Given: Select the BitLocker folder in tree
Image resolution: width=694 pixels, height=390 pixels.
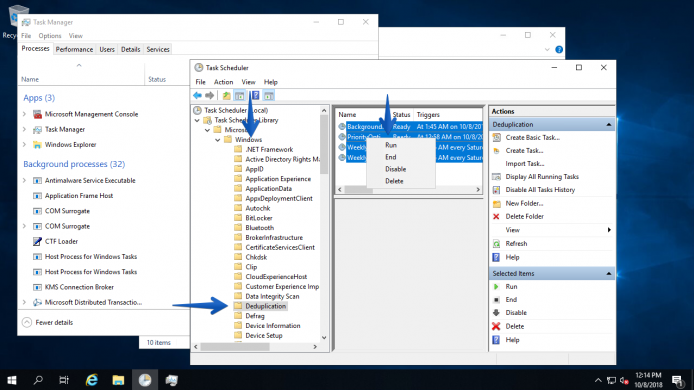Looking at the screenshot, I should pos(259,218).
